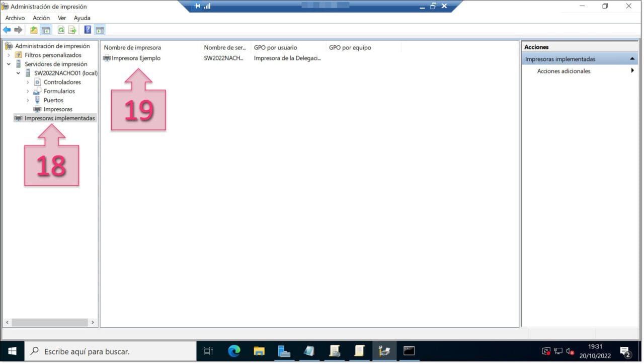Toggle the Action pane toolbar icon
644x364 pixels.
(100, 30)
